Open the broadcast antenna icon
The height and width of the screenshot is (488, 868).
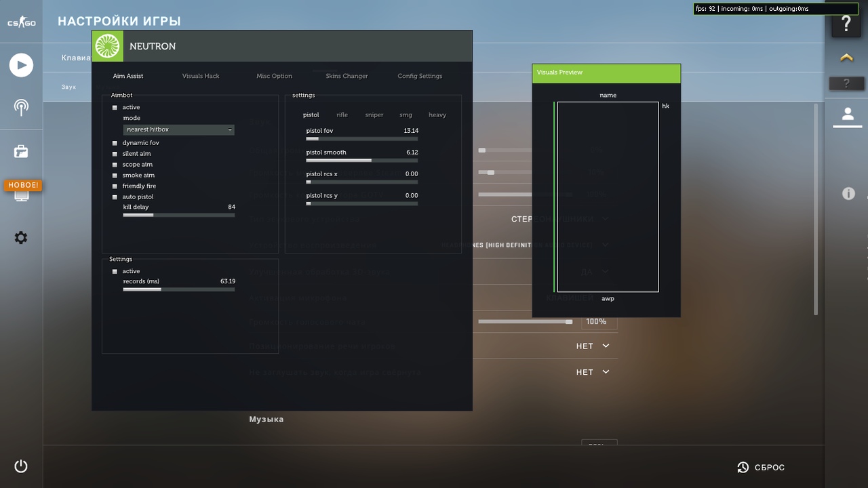point(21,107)
